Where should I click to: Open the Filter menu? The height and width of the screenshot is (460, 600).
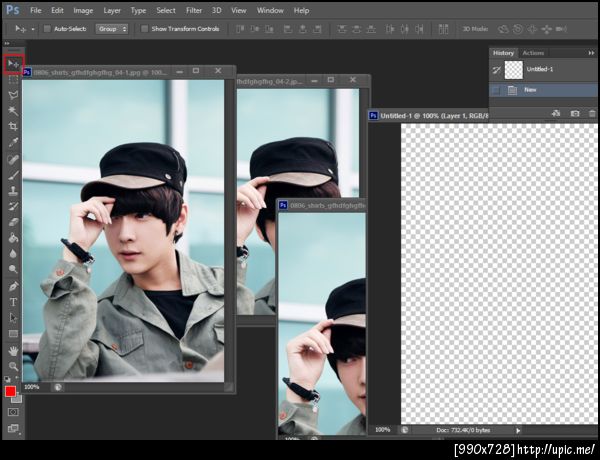pos(194,10)
